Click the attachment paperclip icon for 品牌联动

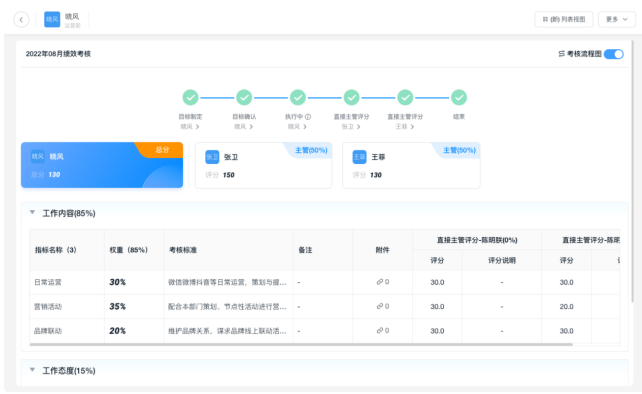point(380,330)
